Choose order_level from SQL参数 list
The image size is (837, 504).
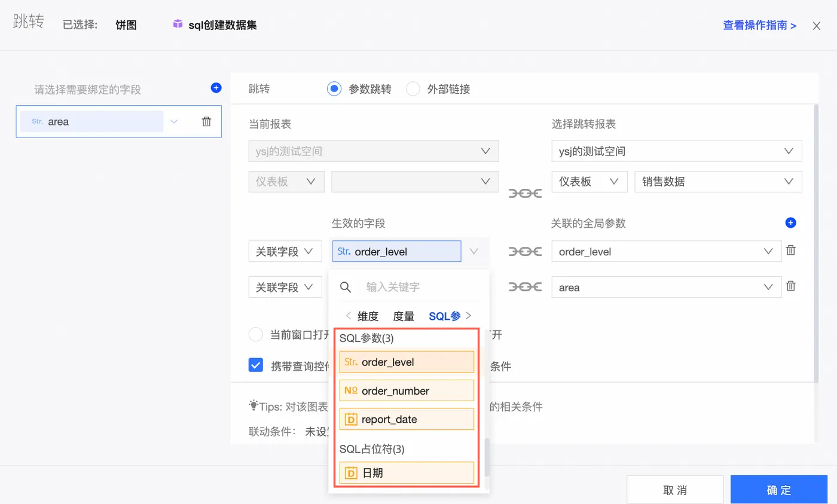[407, 362]
